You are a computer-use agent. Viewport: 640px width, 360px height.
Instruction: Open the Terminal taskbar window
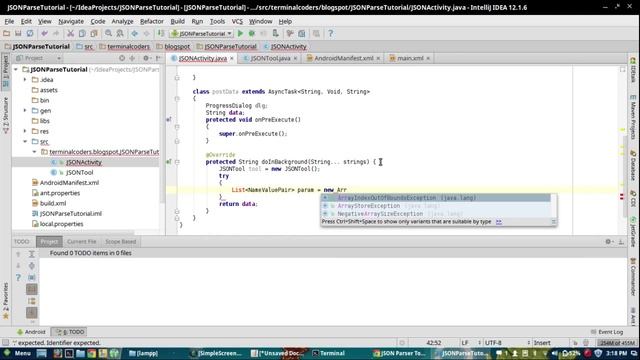(x=329, y=353)
